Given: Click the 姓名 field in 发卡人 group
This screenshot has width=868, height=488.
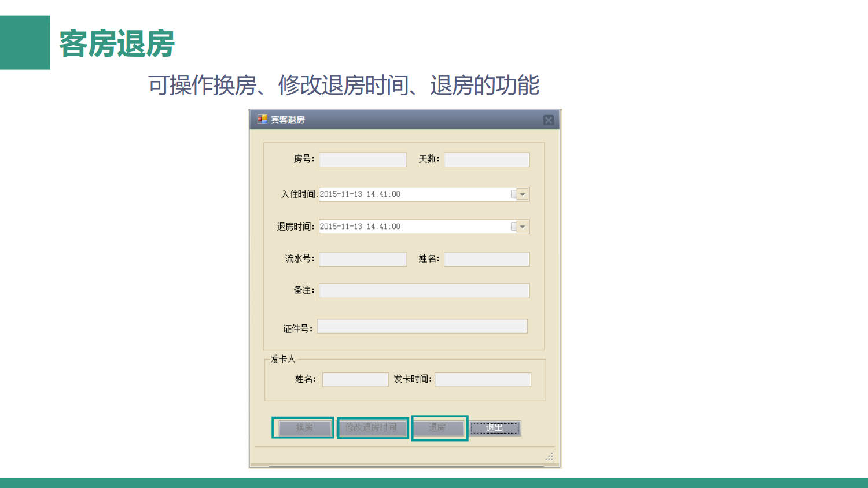Looking at the screenshot, I should pyautogui.click(x=355, y=379).
